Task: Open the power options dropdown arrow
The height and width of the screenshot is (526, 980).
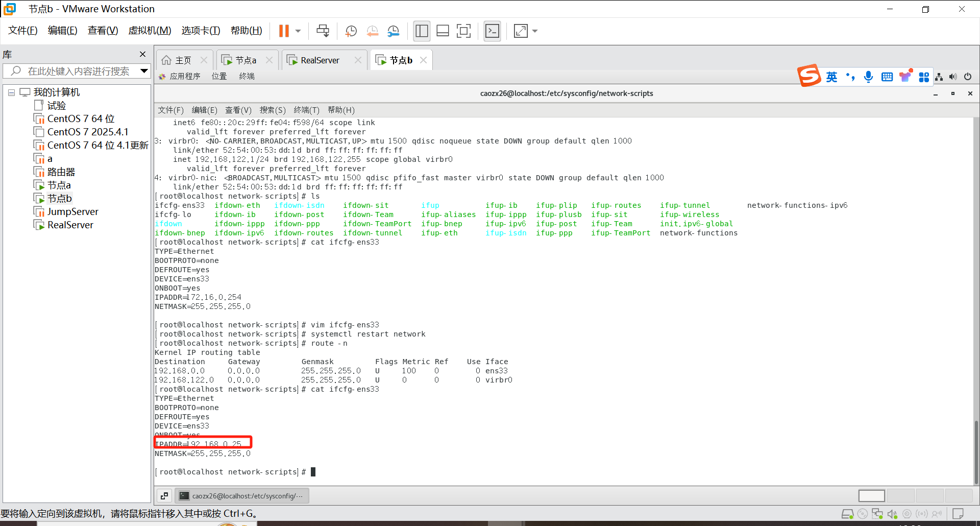Action: [x=298, y=31]
